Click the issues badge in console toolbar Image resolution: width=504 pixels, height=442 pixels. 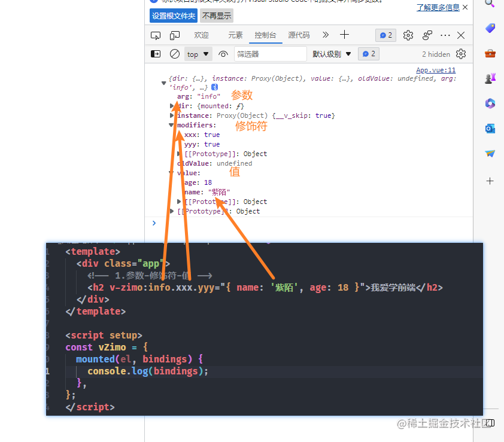click(369, 54)
